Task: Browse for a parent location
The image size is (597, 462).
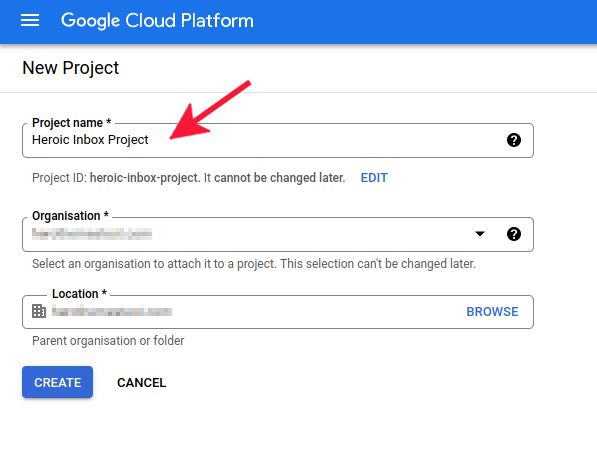Action: (492, 312)
